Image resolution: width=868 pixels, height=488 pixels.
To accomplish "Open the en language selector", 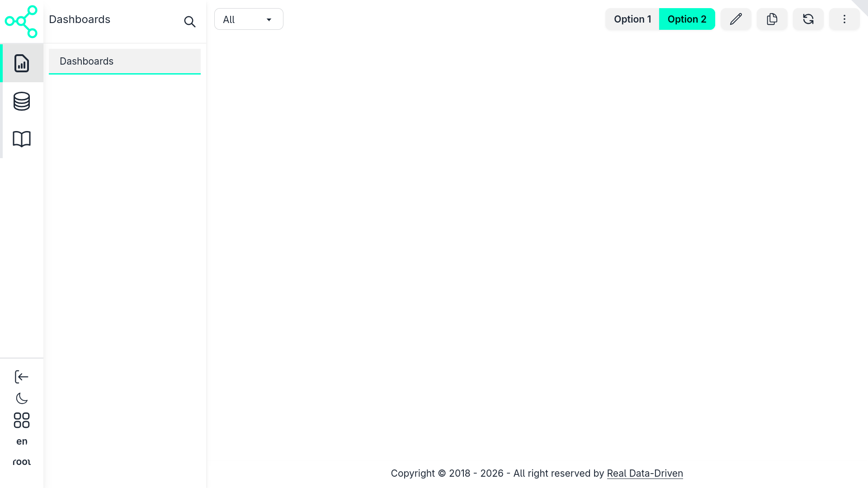I will pyautogui.click(x=22, y=441).
